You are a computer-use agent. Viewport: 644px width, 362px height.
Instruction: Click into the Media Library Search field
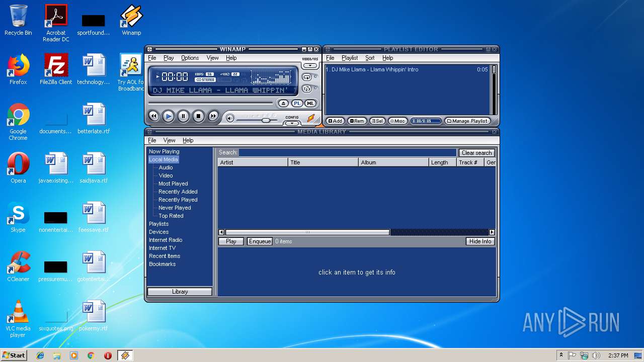tap(348, 152)
